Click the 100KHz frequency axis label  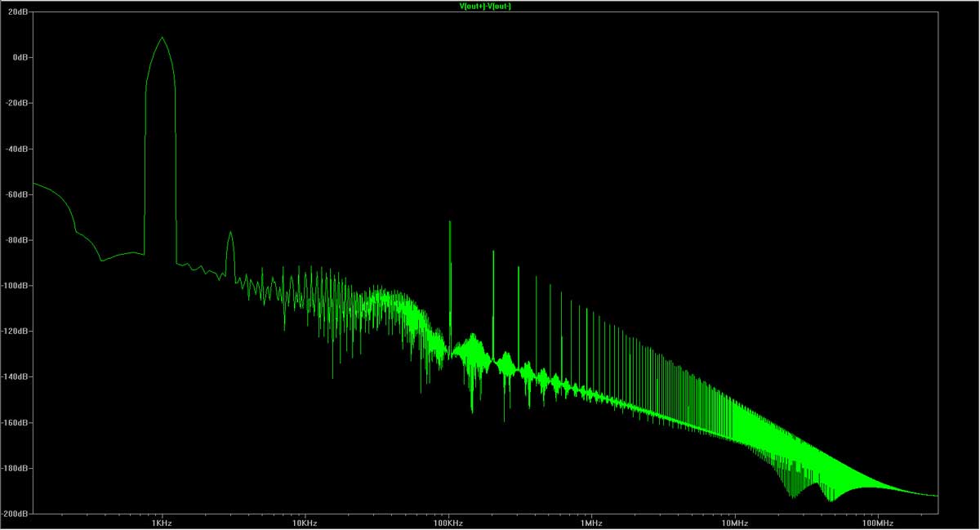pos(448,522)
